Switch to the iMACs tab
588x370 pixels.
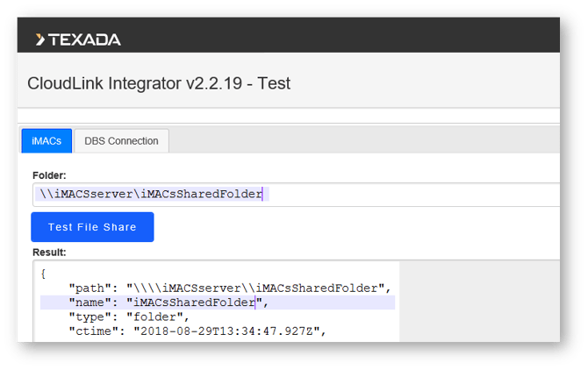coord(47,141)
